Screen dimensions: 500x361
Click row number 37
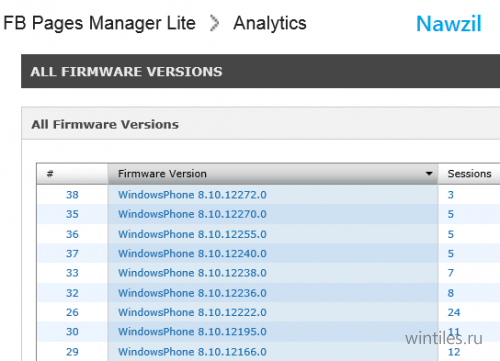click(x=72, y=253)
